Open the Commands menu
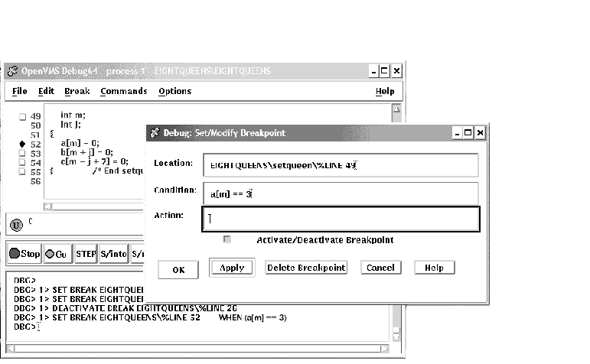Image resolution: width=590 pixels, height=364 pixels. (123, 91)
